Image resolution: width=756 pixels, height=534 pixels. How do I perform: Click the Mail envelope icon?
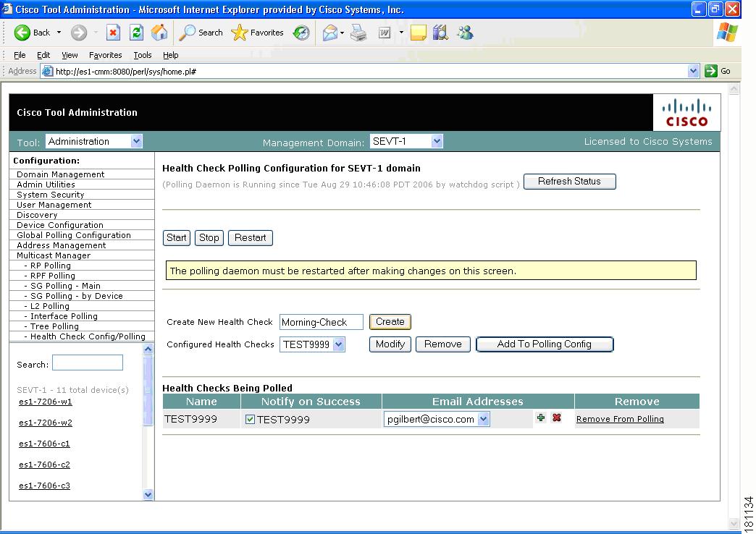[x=330, y=33]
